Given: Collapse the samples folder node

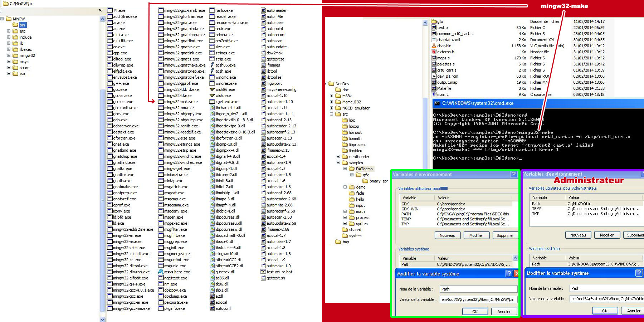Looking at the screenshot, I should point(338,163).
